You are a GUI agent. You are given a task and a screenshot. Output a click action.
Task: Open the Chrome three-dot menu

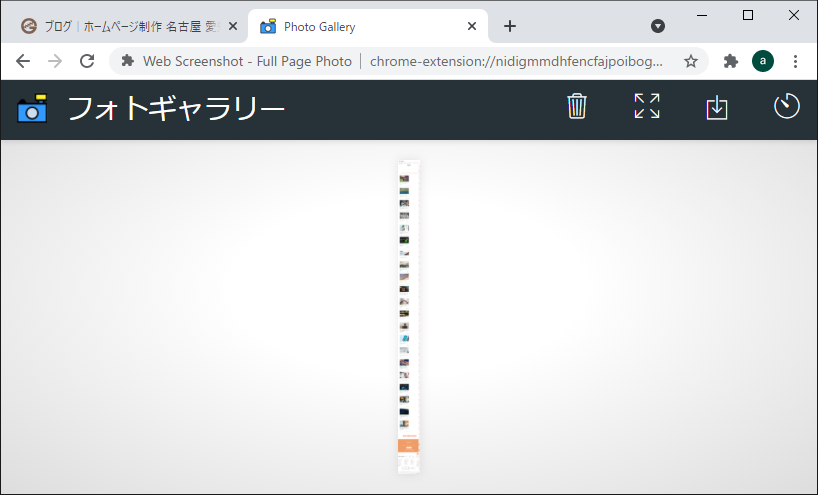point(796,61)
